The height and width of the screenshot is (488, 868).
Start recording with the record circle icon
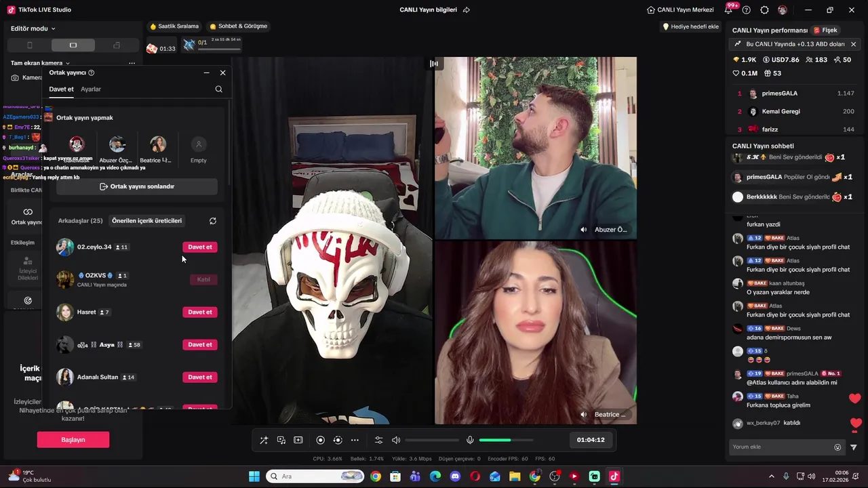[x=321, y=440]
